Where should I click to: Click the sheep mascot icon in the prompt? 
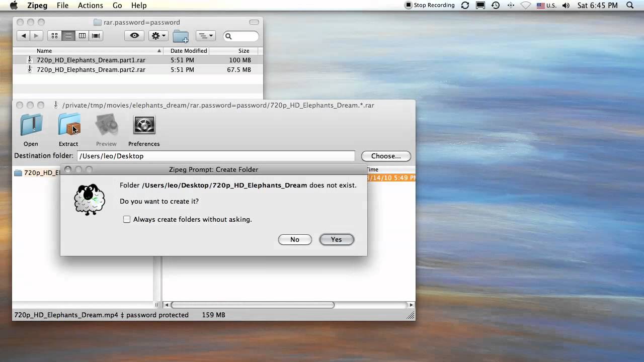click(90, 200)
